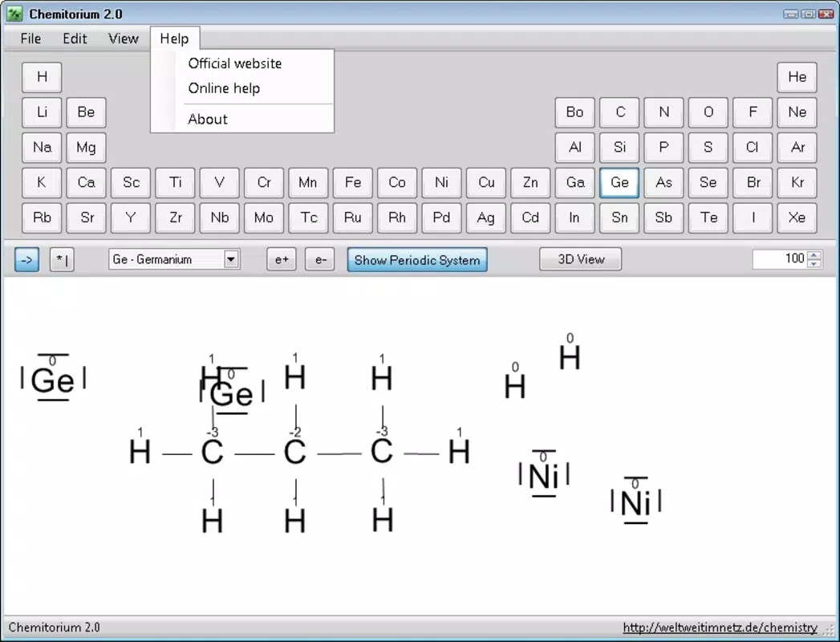Select Helium He element button
The width and height of the screenshot is (840, 642).
[797, 77]
